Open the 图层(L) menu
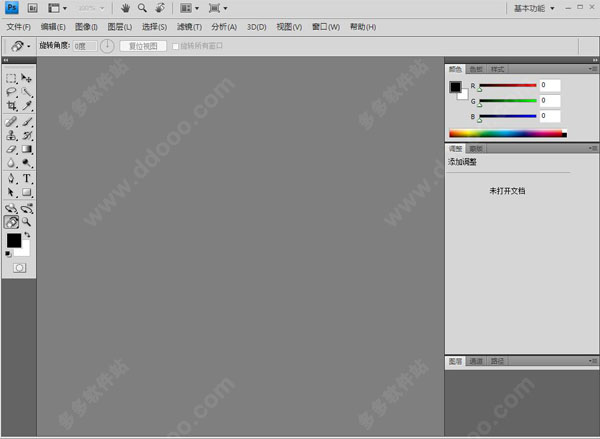The image size is (600, 439). [x=119, y=27]
